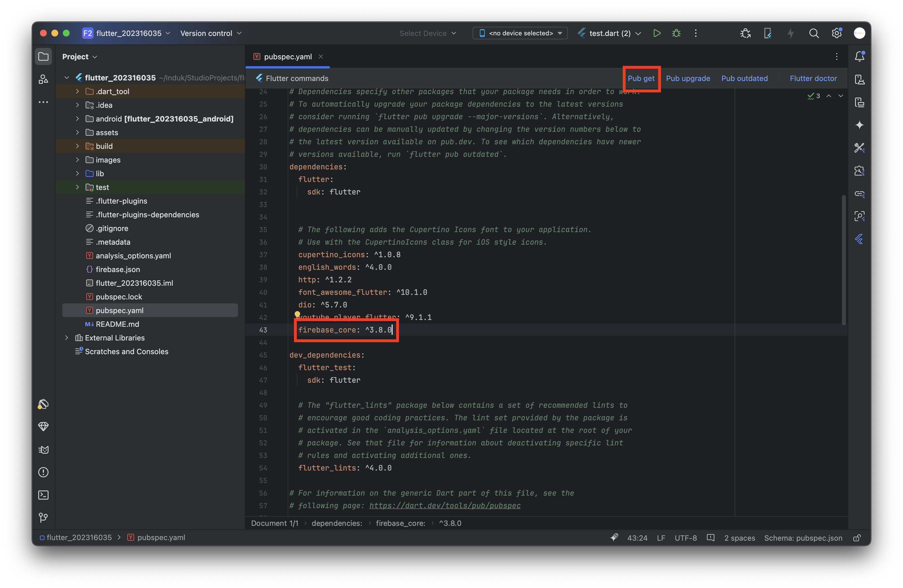Screen dimensions: 903x588
Task: Click the yellow intention bulb on line 42
Action: point(297,314)
